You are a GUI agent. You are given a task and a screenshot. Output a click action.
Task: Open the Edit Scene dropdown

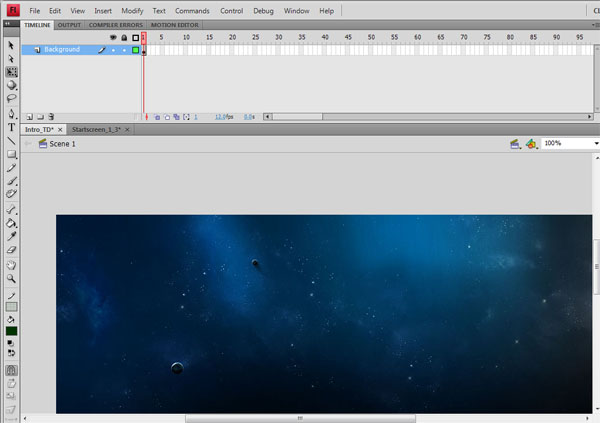(x=516, y=144)
